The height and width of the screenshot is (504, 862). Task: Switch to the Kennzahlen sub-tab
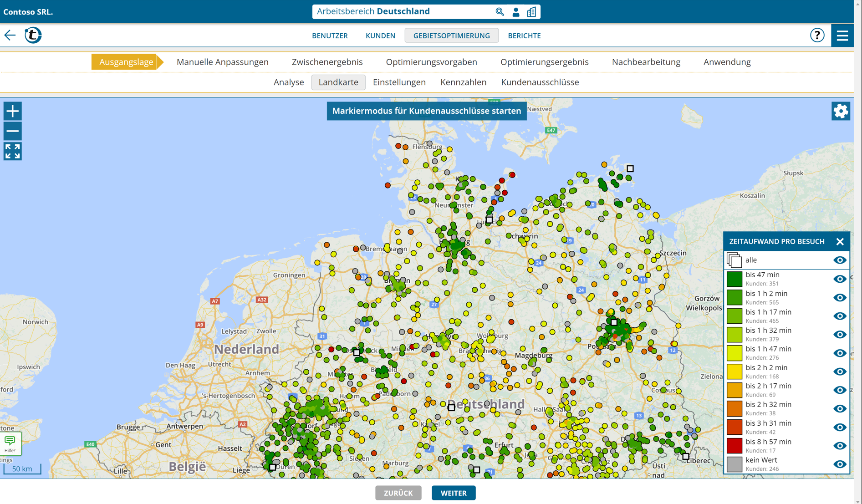pyautogui.click(x=463, y=82)
